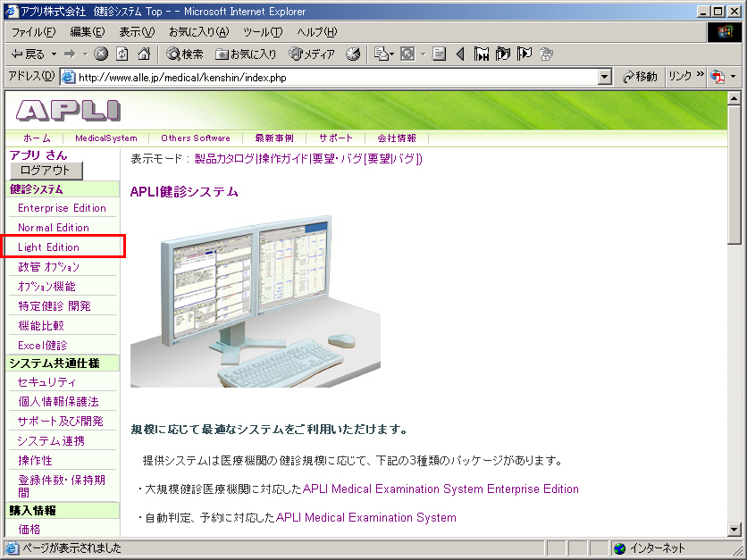Expand the address bar dropdown
747x560 pixels.
(x=605, y=77)
